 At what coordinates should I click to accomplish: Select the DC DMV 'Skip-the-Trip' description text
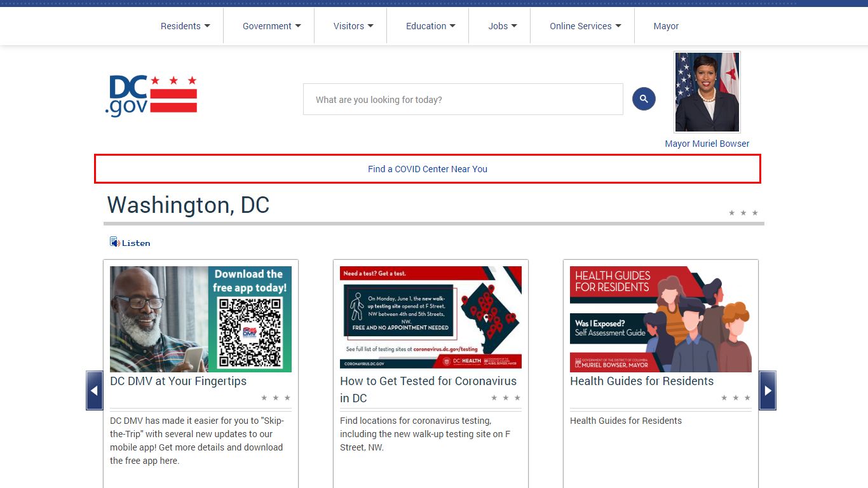[197, 441]
